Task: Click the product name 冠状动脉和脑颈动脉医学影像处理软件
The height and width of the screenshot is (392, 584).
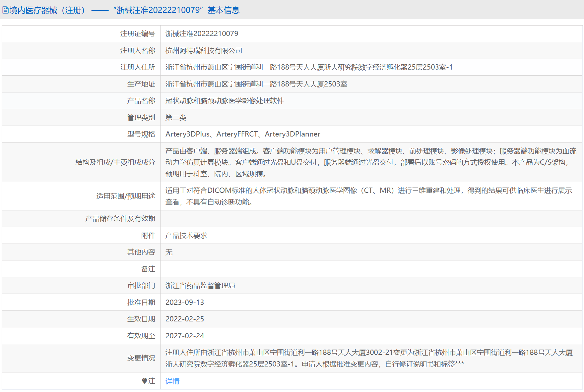Action: (x=225, y=101)
